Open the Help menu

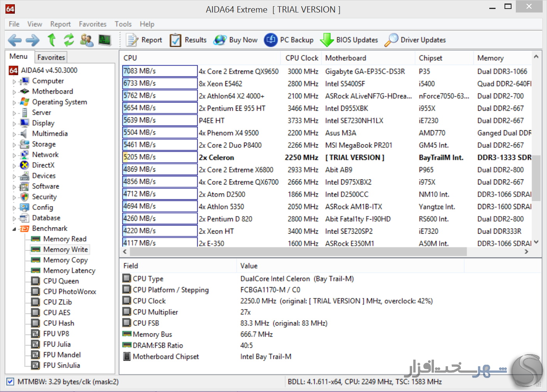[147, 24]
